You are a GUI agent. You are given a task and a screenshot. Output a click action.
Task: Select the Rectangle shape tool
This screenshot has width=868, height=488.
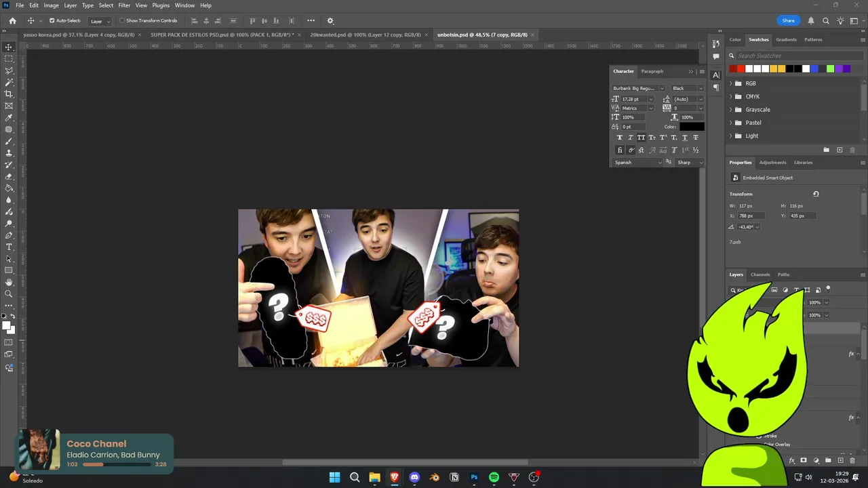pyautogui.click(x=9, y=270)
